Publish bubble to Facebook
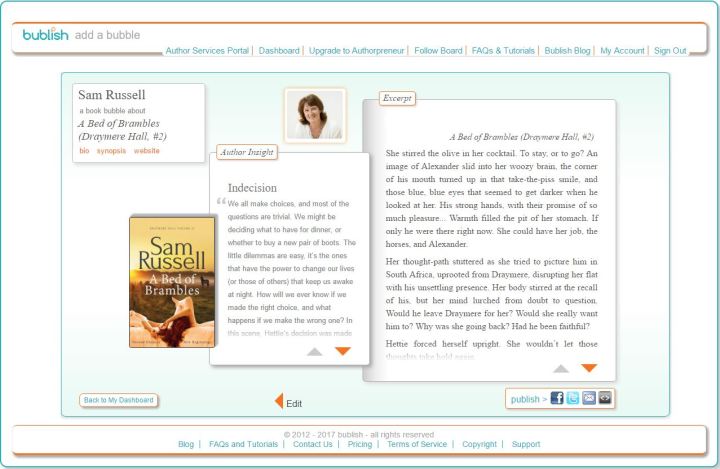 tap(557, 398)
